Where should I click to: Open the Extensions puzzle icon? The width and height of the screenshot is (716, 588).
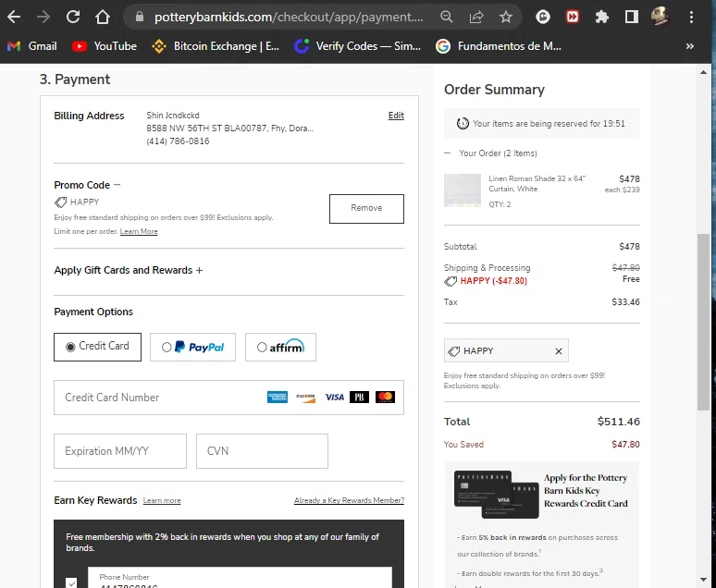pos(602,18)
